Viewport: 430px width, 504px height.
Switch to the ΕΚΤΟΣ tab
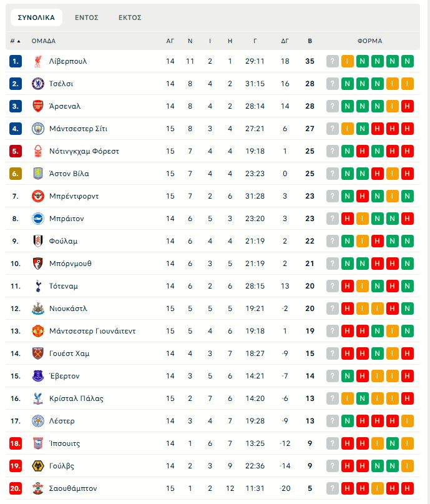(130, 17)
